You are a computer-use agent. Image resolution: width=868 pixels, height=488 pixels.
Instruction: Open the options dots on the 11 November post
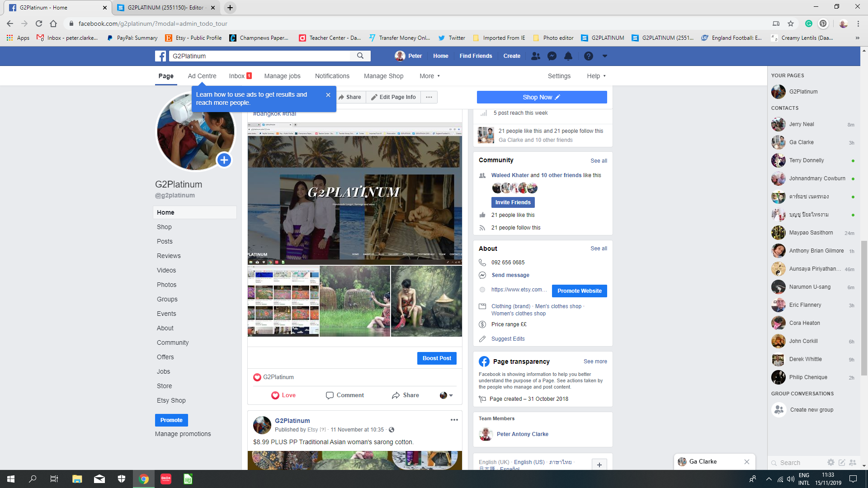(454, 420)
